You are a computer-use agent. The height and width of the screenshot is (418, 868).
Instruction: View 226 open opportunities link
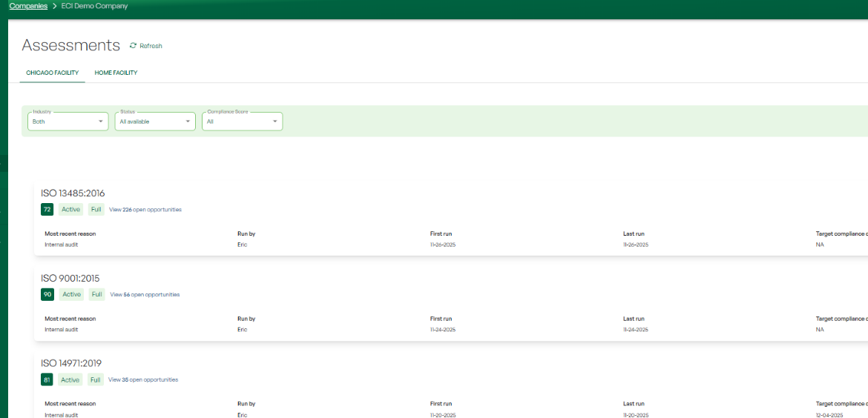tap(145, 210)
